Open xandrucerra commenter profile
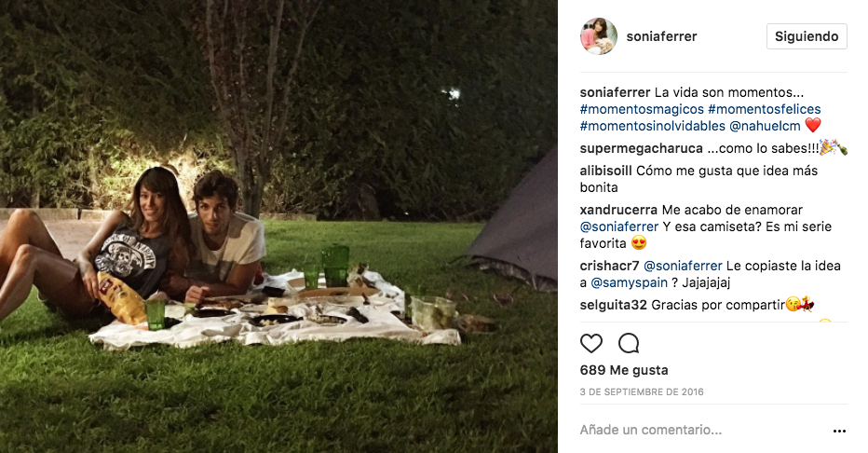Viewport: 868px width, 453px height. coord(618,210)
